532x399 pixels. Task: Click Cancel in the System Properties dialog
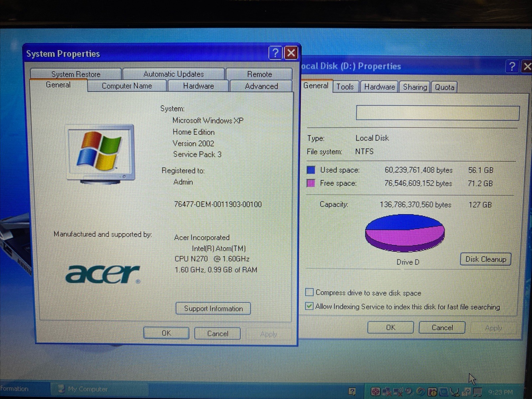click(218, 333)
